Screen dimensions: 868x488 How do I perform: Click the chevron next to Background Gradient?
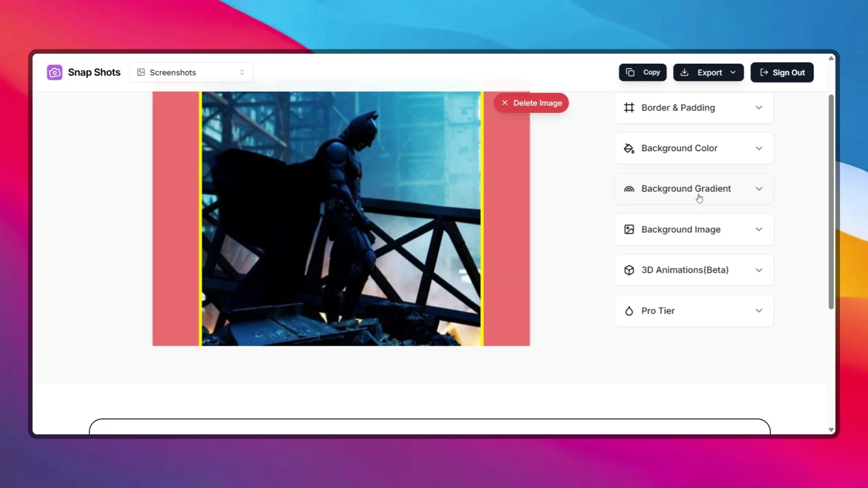point(759,189)
